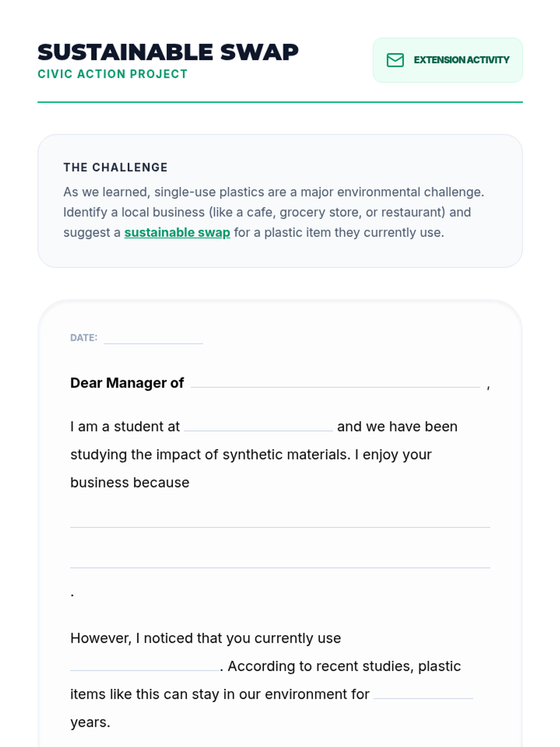
Task: Click the Sustainable Swap main title
Action: pyautogui.click(x=168, y=52)
